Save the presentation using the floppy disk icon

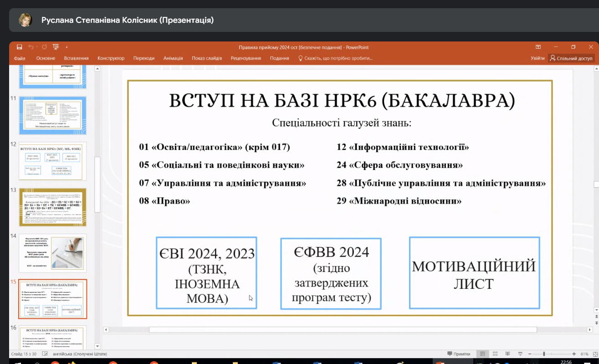20,47
